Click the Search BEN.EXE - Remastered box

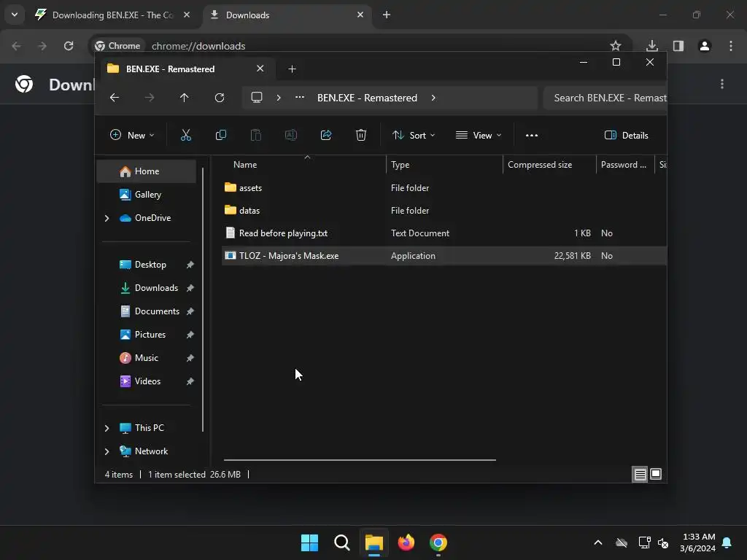point(605,98)
